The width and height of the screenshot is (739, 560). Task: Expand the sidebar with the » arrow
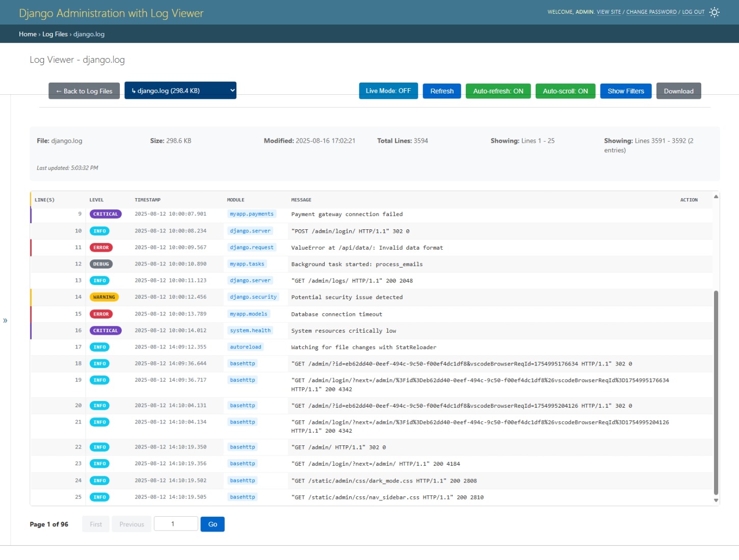[5, 321]
